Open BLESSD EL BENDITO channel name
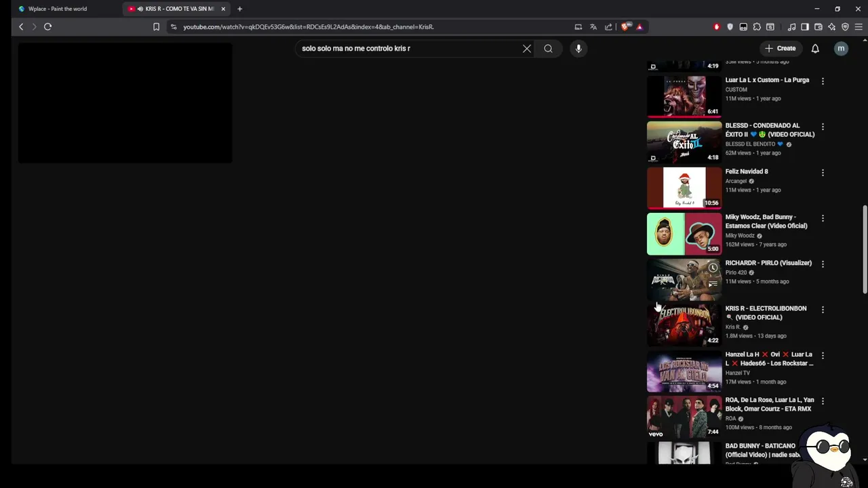Viewport: 868px width, 488px height. (750, 144)
